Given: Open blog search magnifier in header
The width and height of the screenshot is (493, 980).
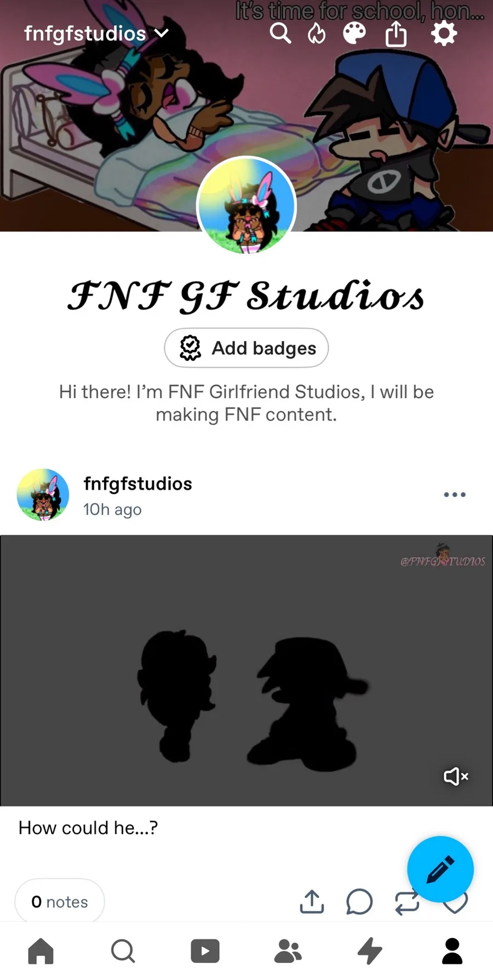Looking at the screenshot, I should pyautogui.click(x=280, y=34).
